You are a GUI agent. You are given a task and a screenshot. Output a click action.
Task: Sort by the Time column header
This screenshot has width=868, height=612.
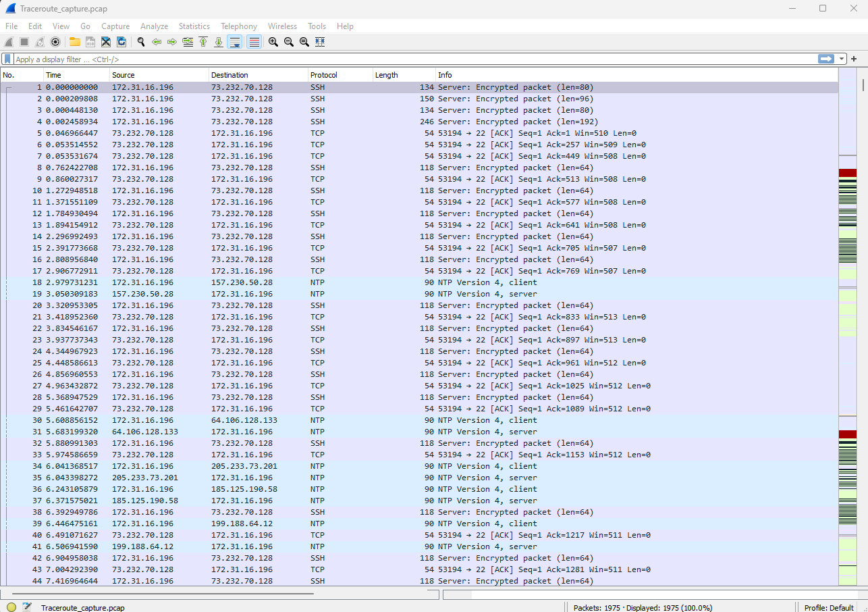click(x=77, y=75)
